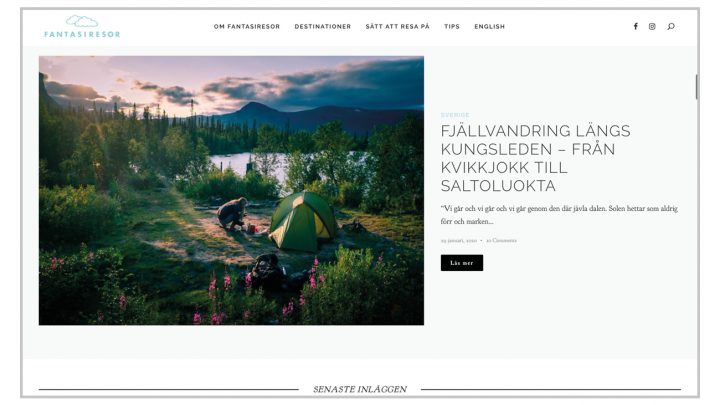Select Sätt att resa på menu
This screenshot has width=720, height=405.
(x=398, y=27)
